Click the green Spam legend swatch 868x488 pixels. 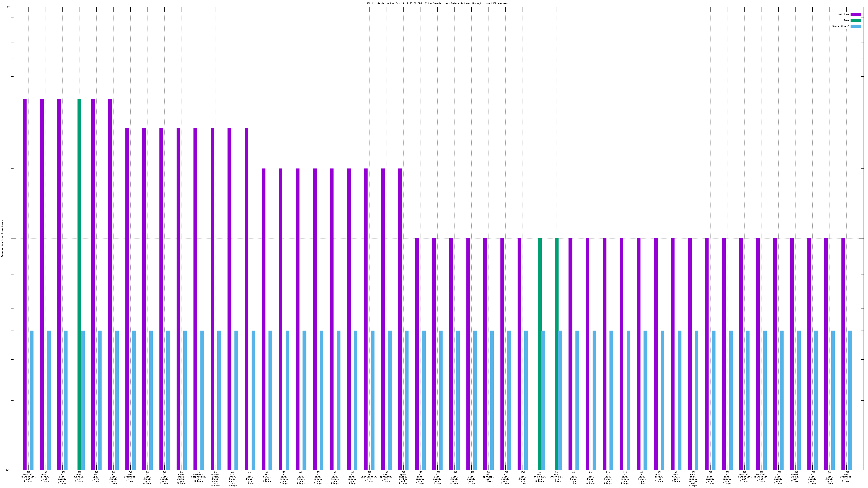[x=856, y=20]
